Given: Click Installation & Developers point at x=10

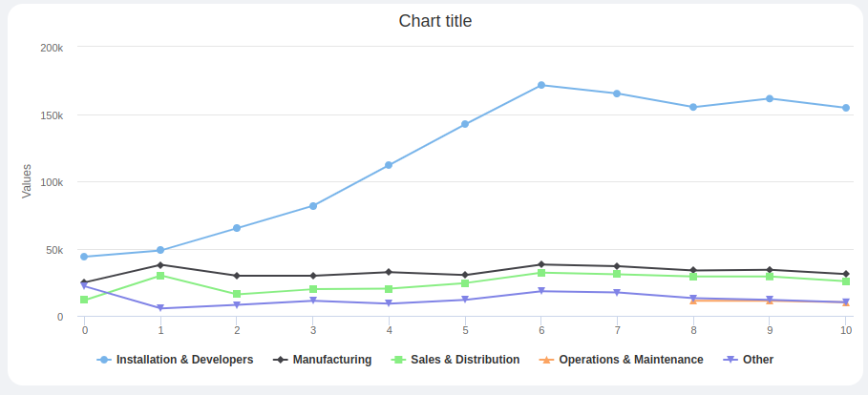Looking at the screenshot, I should pos(846,108).
